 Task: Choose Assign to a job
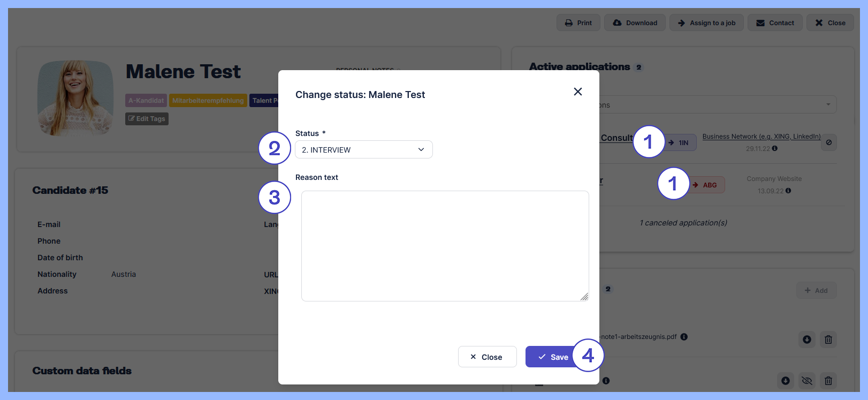tap(706, 23)
